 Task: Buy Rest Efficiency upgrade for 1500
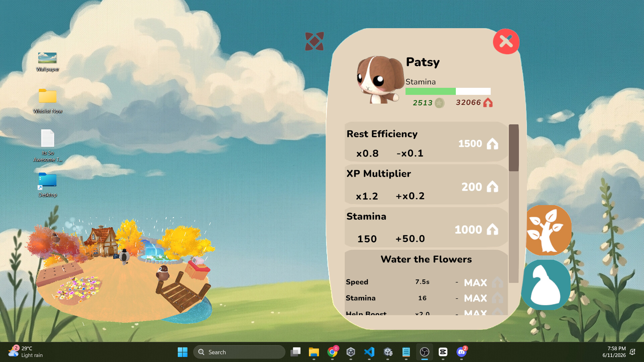[x=478, y=143]
